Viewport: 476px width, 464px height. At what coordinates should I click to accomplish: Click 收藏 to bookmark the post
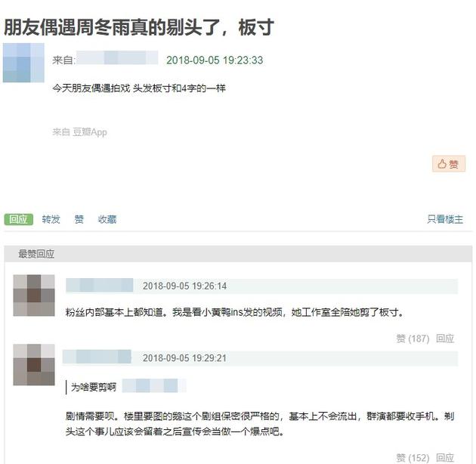tap(107, 219)
